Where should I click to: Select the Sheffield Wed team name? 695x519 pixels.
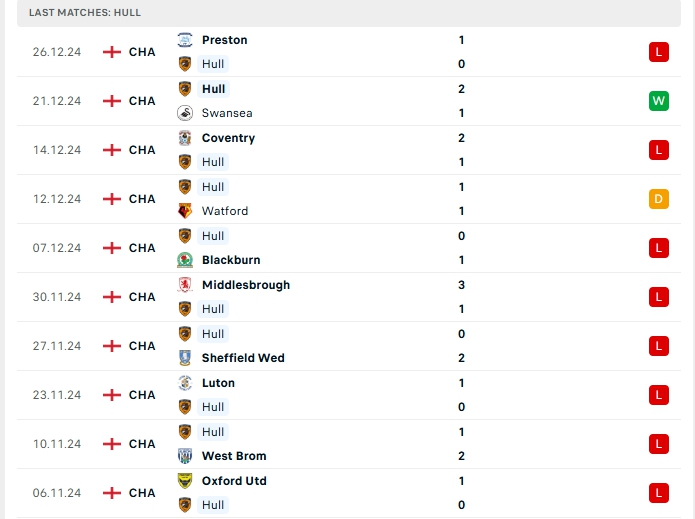(243, 358)
